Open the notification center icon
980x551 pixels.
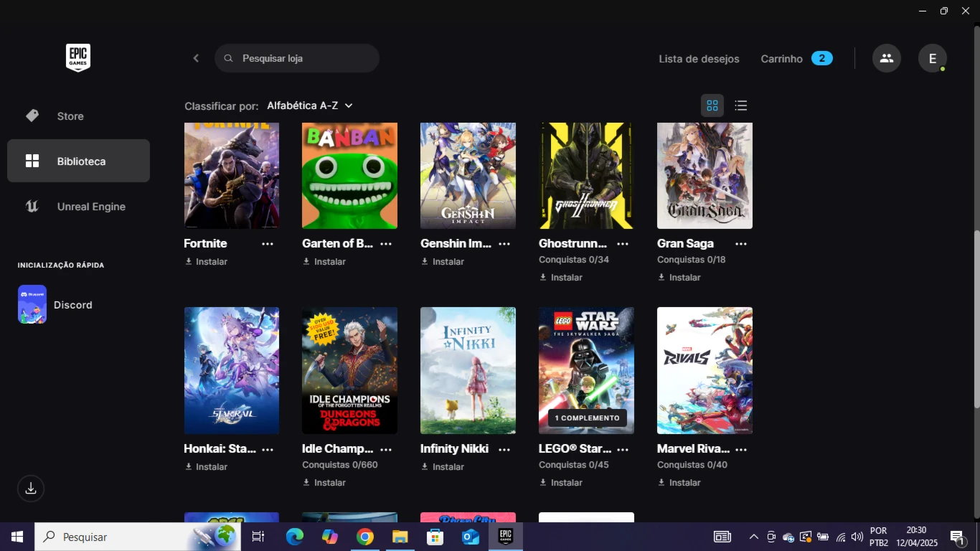(957, 537)
